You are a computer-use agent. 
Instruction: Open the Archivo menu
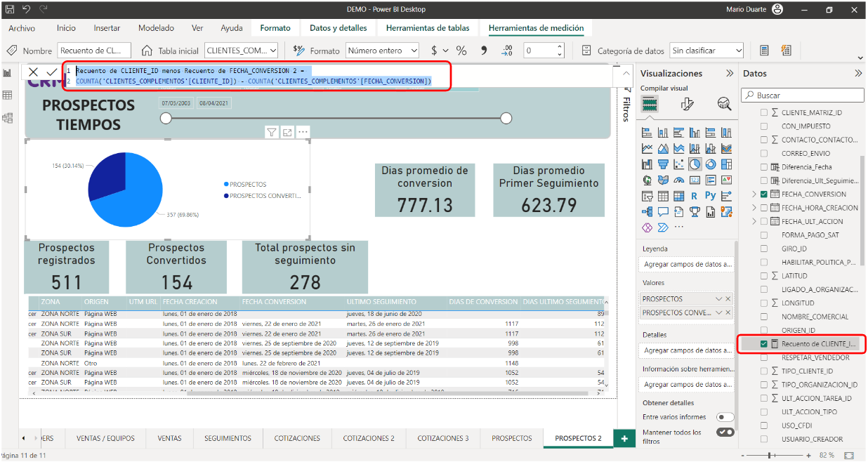22,28
